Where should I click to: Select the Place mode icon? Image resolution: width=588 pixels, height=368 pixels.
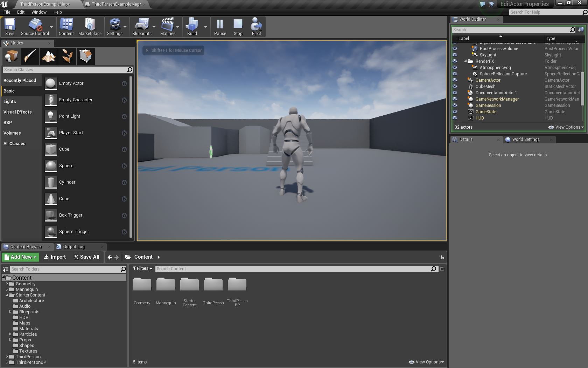pos(11,56)
